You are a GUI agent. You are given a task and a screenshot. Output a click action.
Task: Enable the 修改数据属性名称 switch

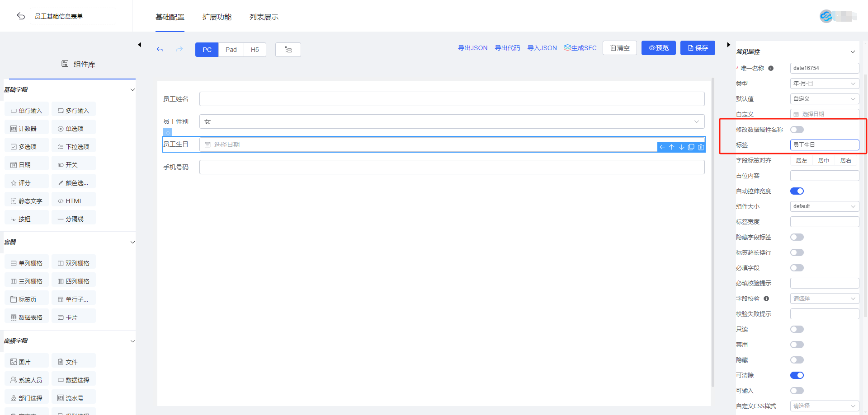(797, 130)
